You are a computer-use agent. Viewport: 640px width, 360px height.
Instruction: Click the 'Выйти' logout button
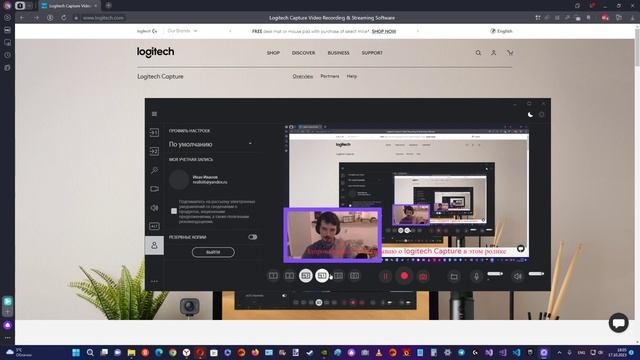[x=213, y=252]
